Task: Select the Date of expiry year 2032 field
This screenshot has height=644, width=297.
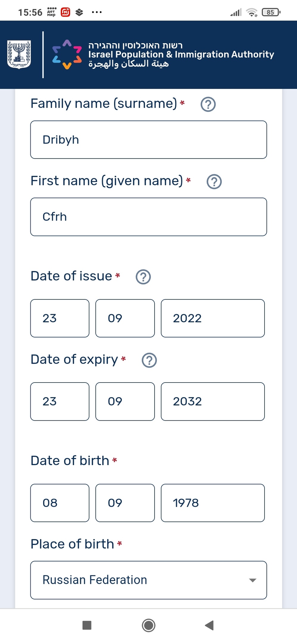Action: (213, 401)
